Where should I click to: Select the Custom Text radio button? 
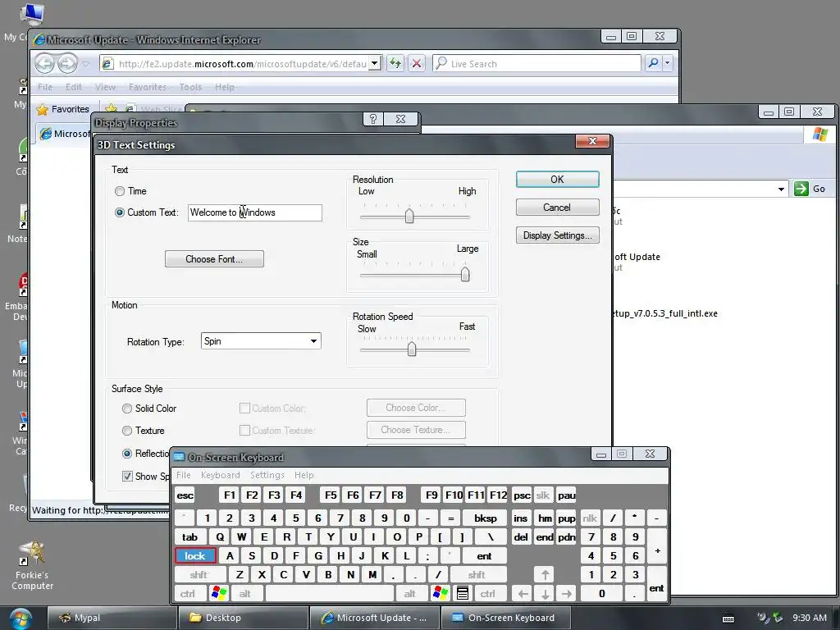coord(120,212)
